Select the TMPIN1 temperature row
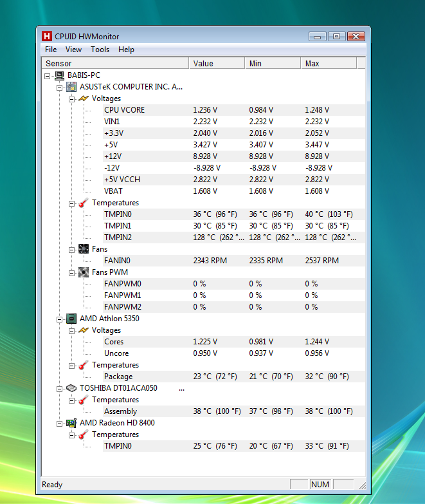The height and width of the screenshot is (504, 425). (x=234, y=226)
